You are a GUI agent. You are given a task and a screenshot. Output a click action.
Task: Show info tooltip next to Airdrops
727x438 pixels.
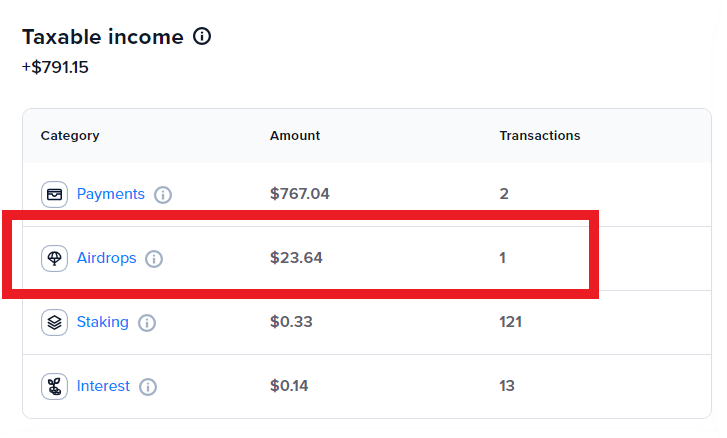click(x=154, y=259)
